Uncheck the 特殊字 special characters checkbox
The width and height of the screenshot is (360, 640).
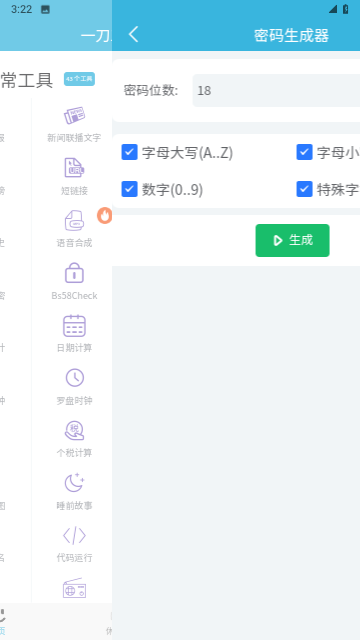(304, 189)
